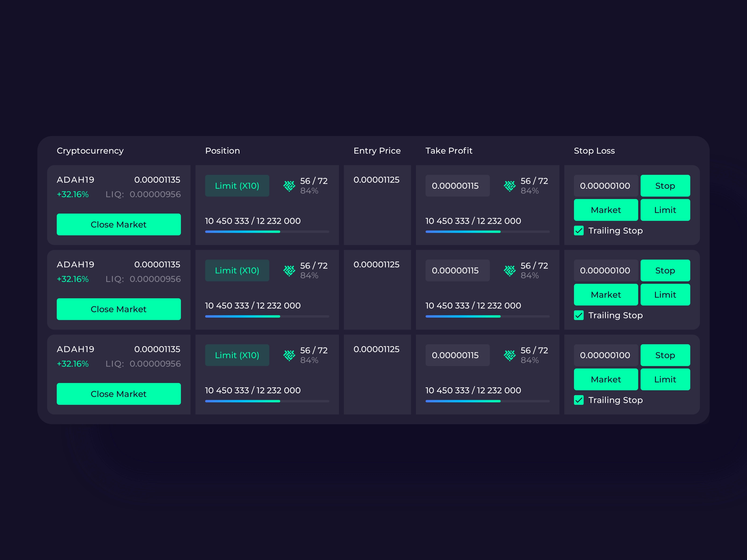Click order-book icon in second row Position
The height and width of the screenshot is (560, 747).
click(289, 270)
